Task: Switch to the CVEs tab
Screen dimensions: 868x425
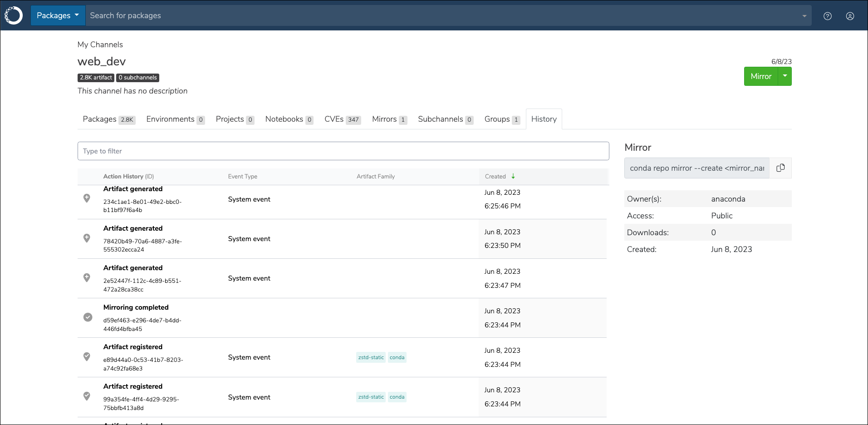Action: 343,119
